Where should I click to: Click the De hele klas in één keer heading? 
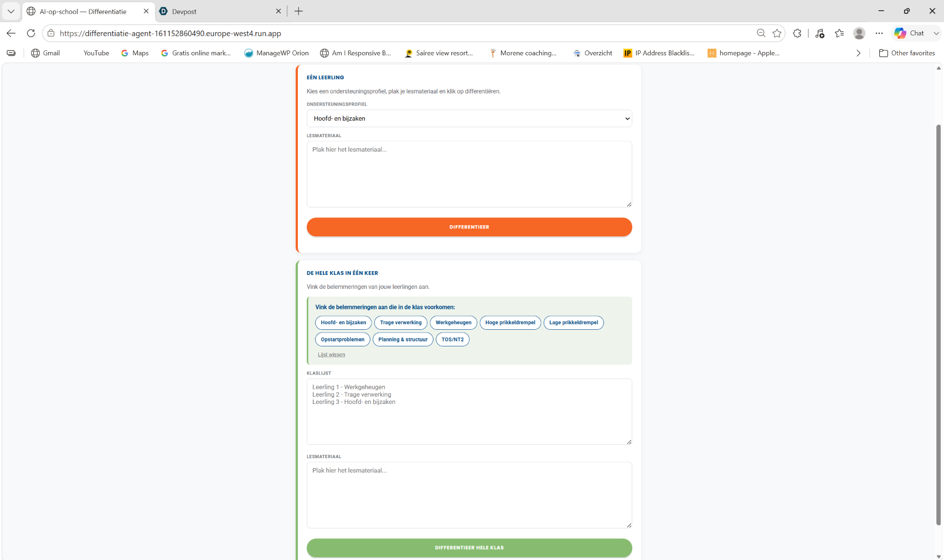coord(342,273)
